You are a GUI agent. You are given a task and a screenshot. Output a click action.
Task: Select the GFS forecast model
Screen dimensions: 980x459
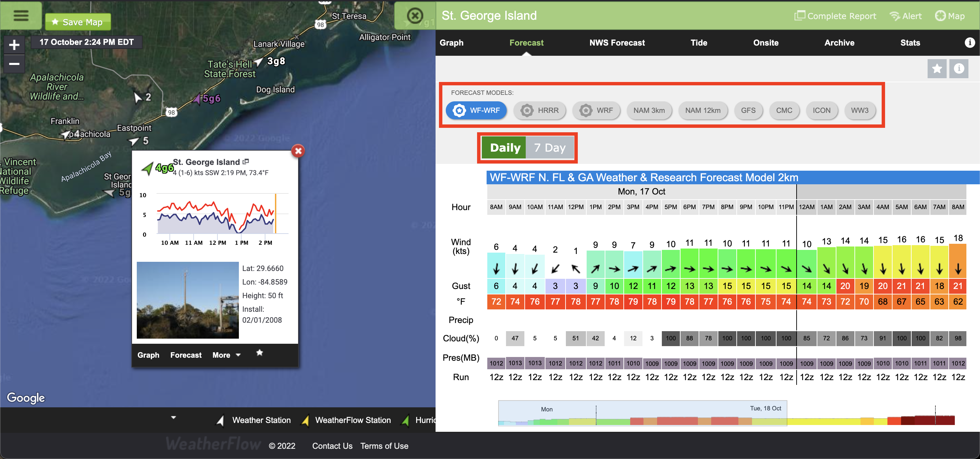pyautogui.click(x=748, y=111)
